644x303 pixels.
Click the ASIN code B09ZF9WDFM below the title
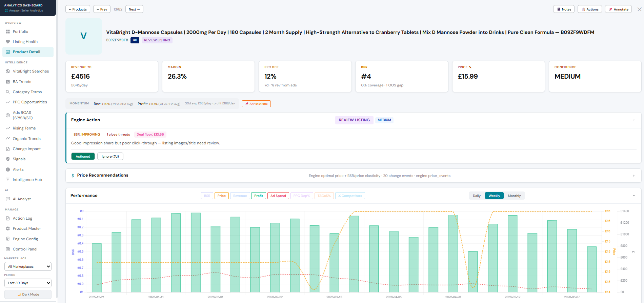[x=117, y=40]
